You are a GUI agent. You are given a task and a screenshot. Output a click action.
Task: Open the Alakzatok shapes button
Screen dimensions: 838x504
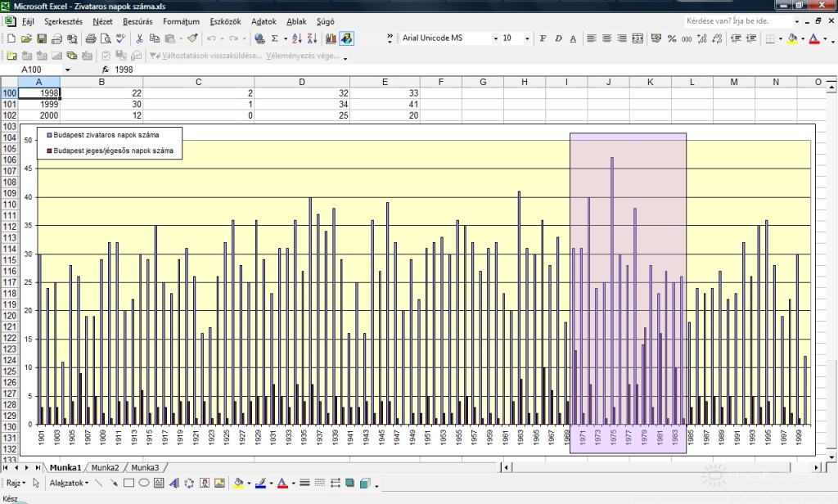[69, 483]
